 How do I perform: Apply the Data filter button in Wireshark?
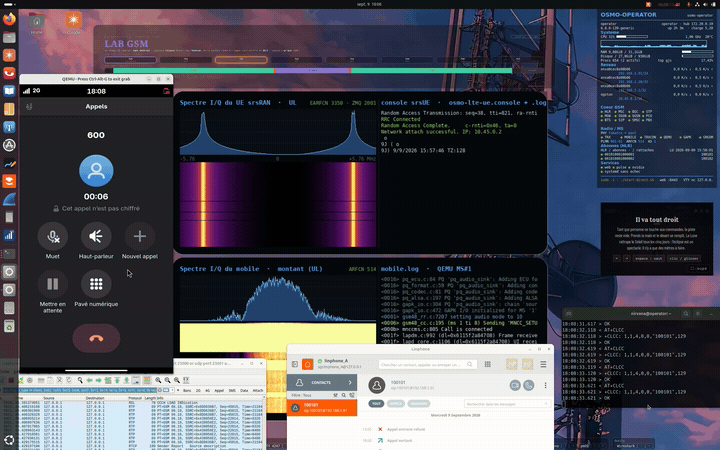pos(244,390)
